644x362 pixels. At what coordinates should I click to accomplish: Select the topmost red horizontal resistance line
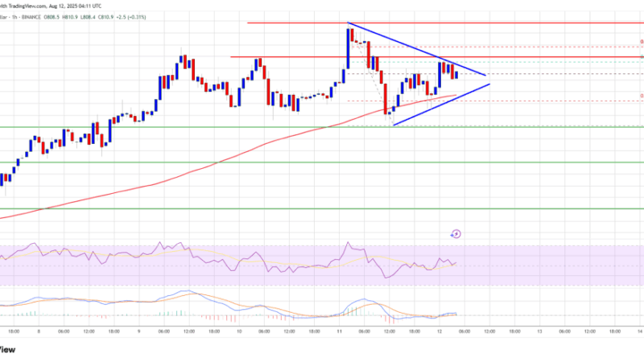click(443, 23)
